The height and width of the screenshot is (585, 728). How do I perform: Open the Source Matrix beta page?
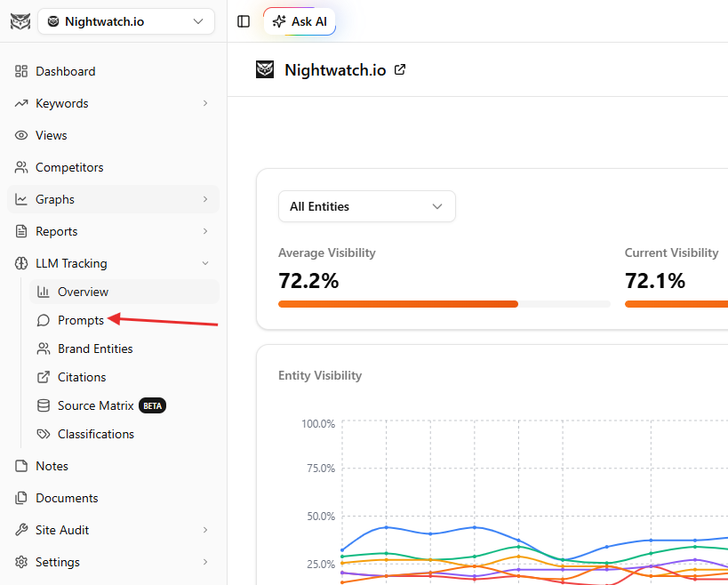click(96, 405)
